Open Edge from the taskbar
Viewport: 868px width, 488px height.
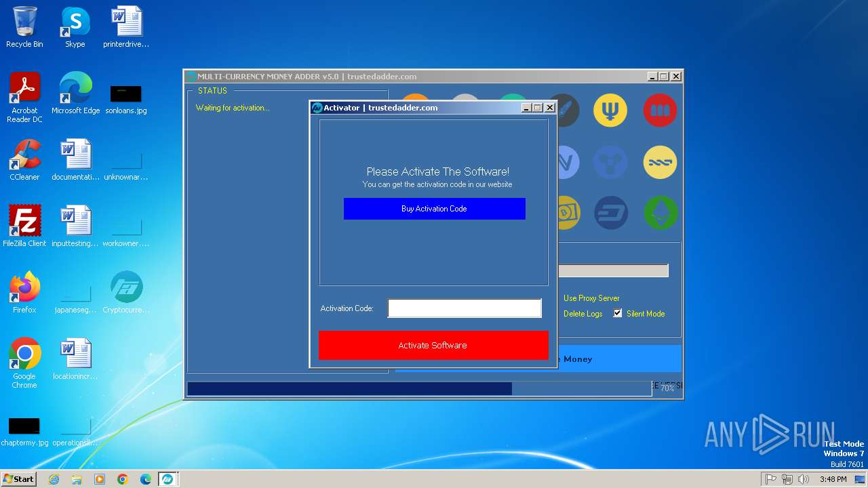(146, 479)
